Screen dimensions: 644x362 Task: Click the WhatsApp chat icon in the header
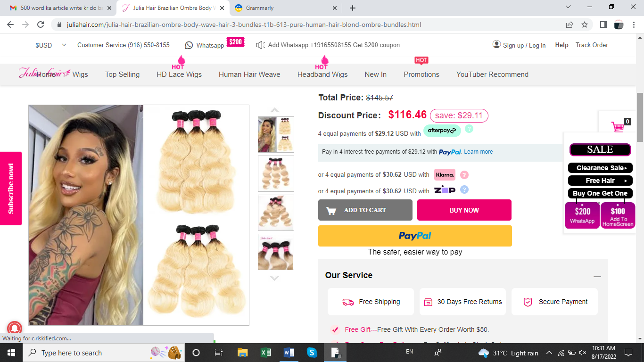pos(189,45)
